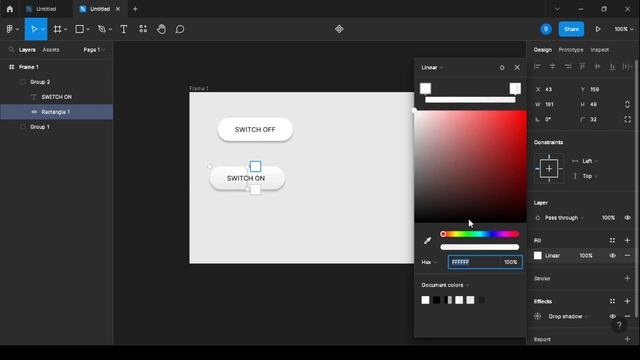Switch to the Prototype tab
Screen dimensions: 640x360
pyautogui.click(x=571, y=50)
